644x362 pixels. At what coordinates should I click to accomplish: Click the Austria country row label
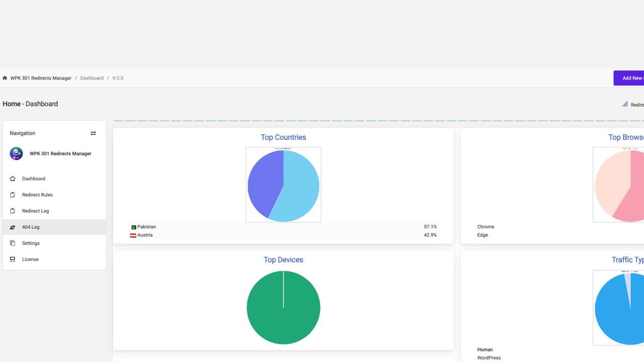point(145,235)
